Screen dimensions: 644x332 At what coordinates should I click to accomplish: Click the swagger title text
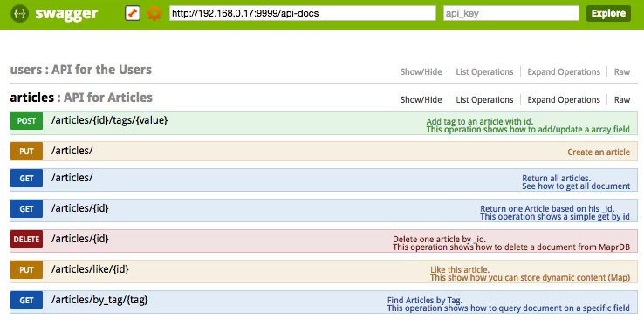click(x=66, y=14)
